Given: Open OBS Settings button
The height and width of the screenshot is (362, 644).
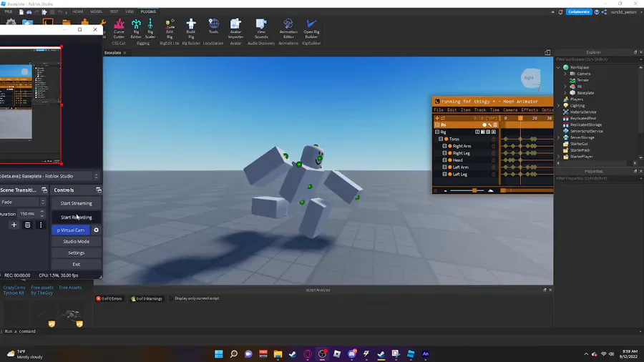Looking at the screenshot, I should tap(77, 253).
